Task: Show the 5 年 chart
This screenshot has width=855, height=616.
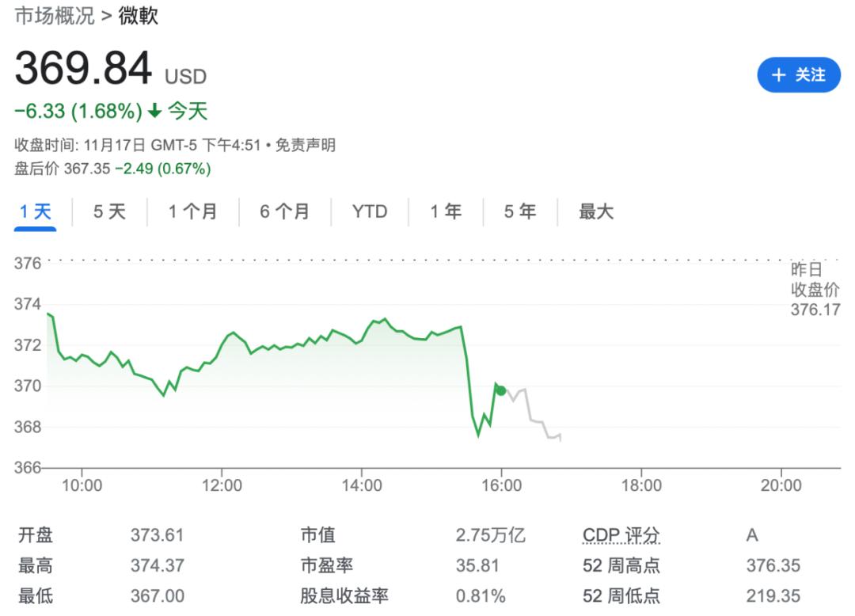Action: pos(520,211)
